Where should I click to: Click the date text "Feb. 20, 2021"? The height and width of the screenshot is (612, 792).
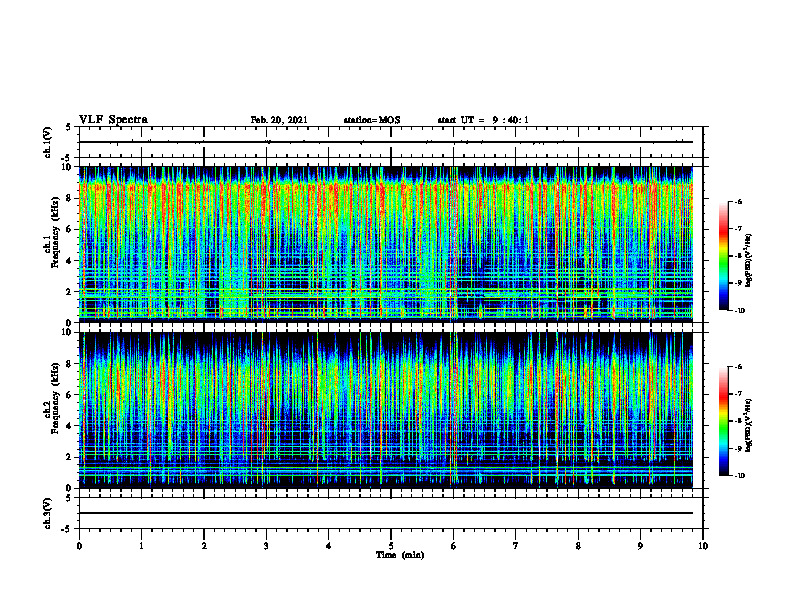(279, 120)
